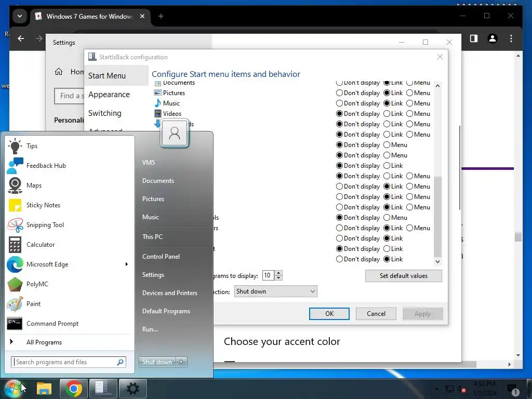Viewport: 532px width, 399px height.
Task: Click Set default values button
Action: tap(403, 275)
